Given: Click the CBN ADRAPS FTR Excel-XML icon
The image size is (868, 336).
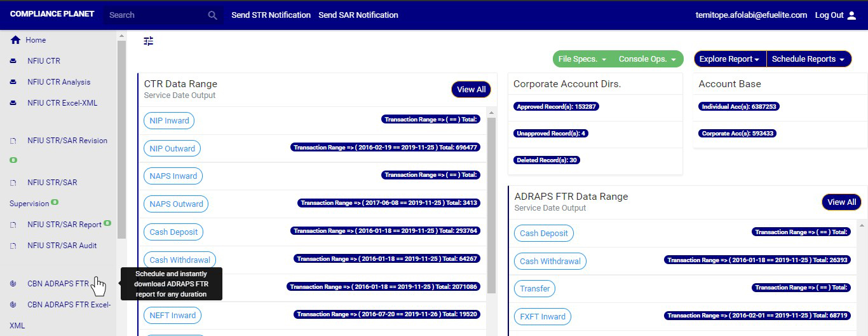Looking at the screenshot, I should click(13, 305).
